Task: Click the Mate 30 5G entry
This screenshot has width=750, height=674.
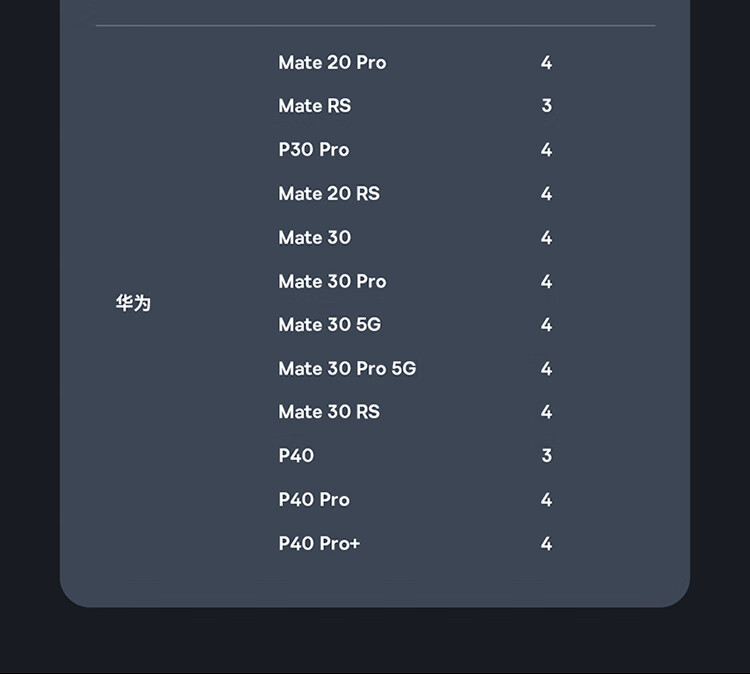Action: coord(329,325)
